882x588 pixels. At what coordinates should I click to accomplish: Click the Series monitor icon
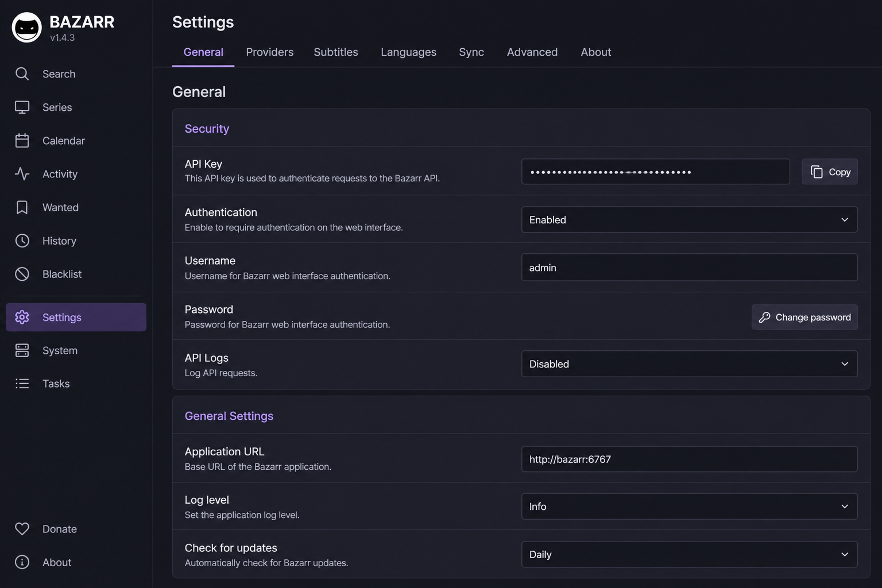(22, 107)
